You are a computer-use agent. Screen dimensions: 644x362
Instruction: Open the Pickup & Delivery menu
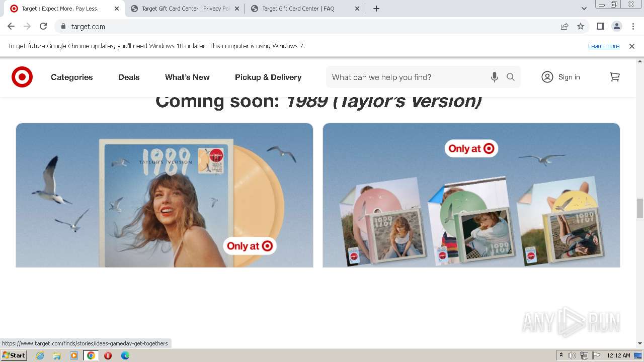click(268, 77)
